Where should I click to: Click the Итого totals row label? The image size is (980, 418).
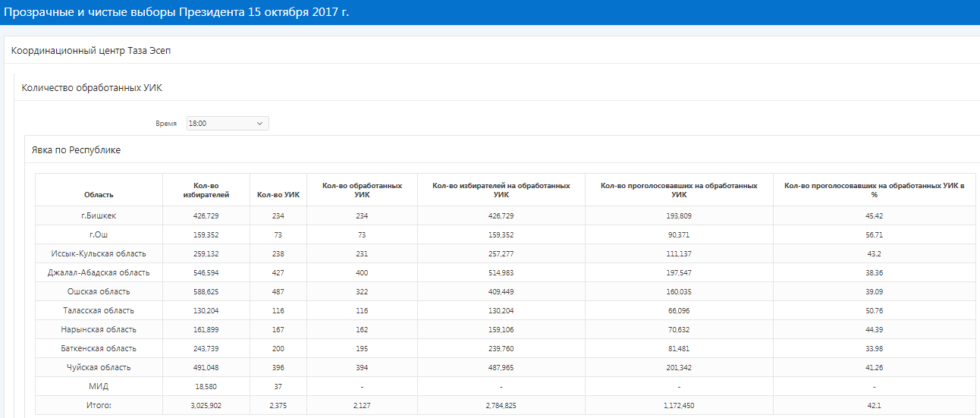click(99, 405)
